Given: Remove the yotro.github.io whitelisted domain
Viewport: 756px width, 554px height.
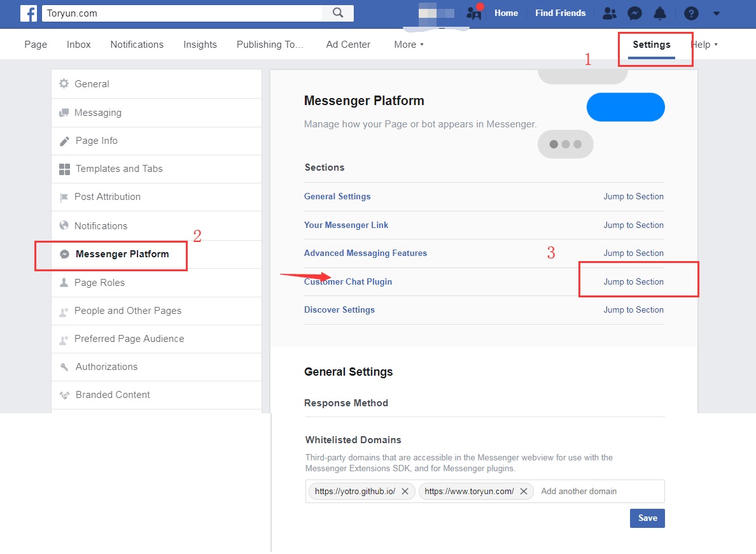Looking at the screenshot, I should pos(405,491).
